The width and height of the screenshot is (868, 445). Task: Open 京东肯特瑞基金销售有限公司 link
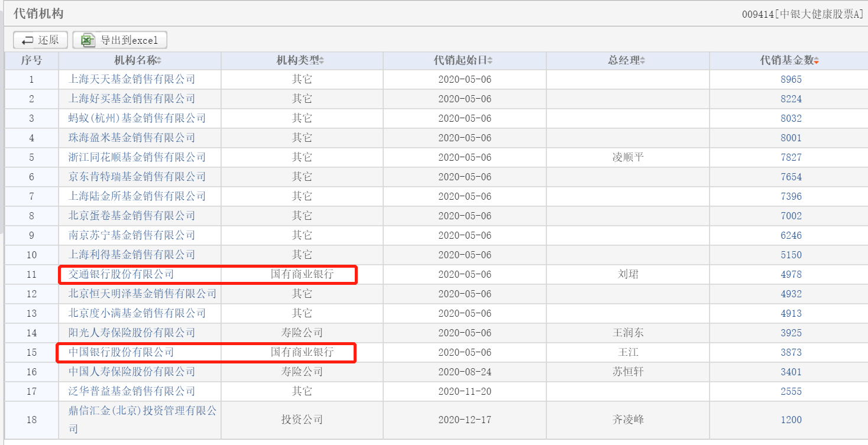pyautogui.click(x=137, y=177)
